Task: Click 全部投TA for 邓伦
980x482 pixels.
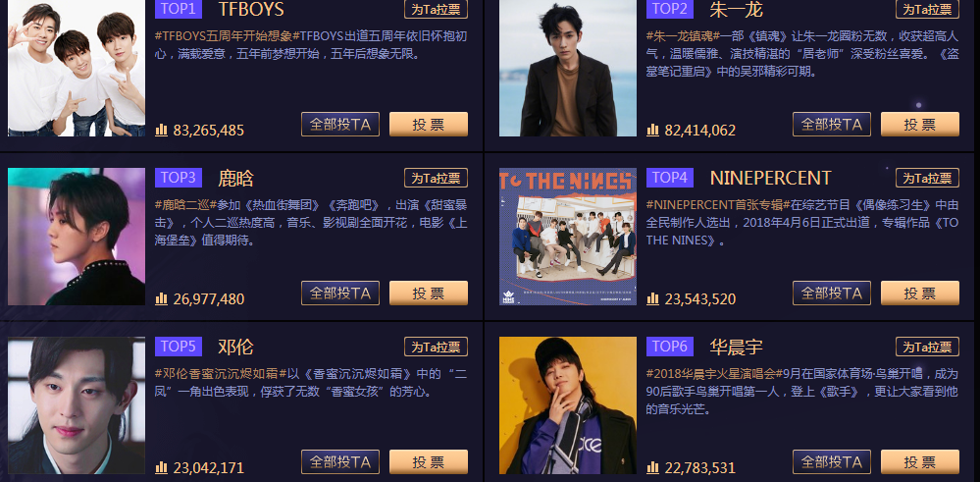Action: pos(340,461)
